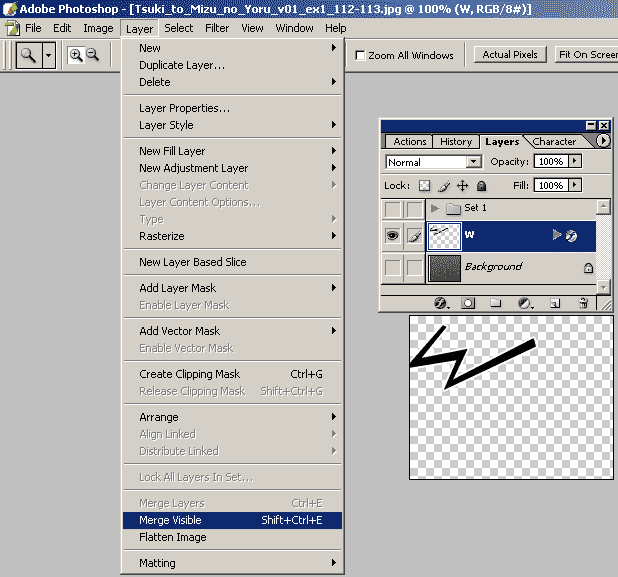
Task: Click the W layer thumbnail
Action: tap(444, 236)
